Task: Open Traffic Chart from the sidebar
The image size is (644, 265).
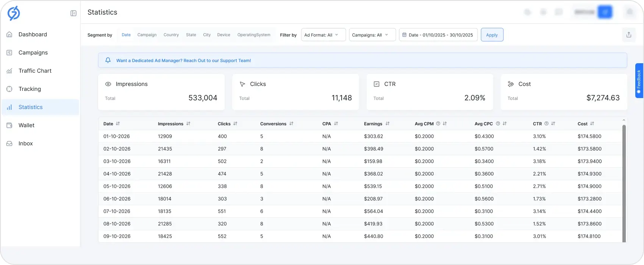Action: [x=41, y=71]
